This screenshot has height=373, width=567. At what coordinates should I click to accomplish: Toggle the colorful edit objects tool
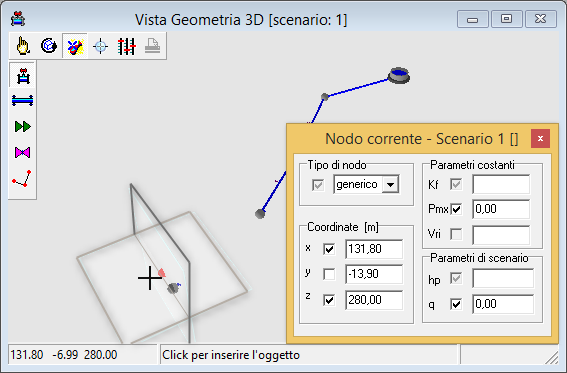(x=75, y=46)
